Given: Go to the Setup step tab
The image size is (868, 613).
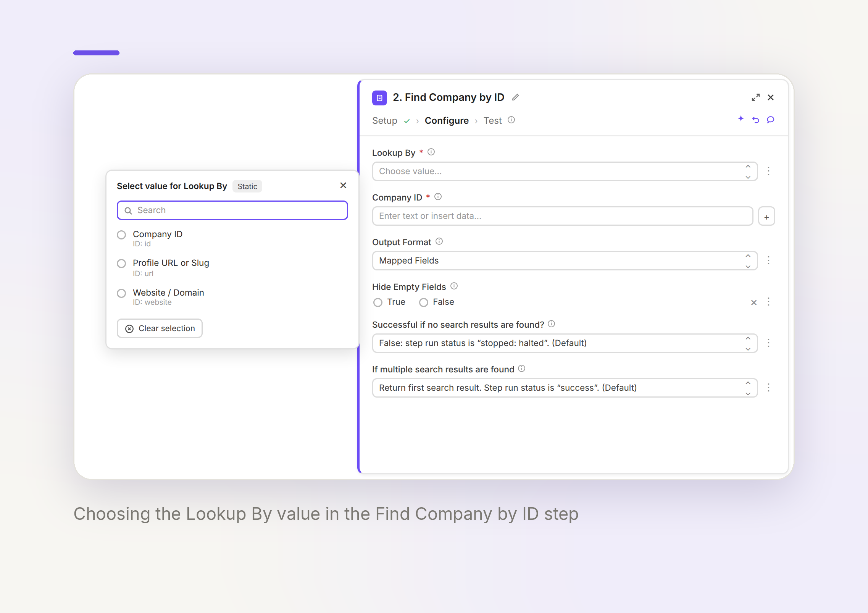Looking at the screenshot, I should [x=385, y=121].
